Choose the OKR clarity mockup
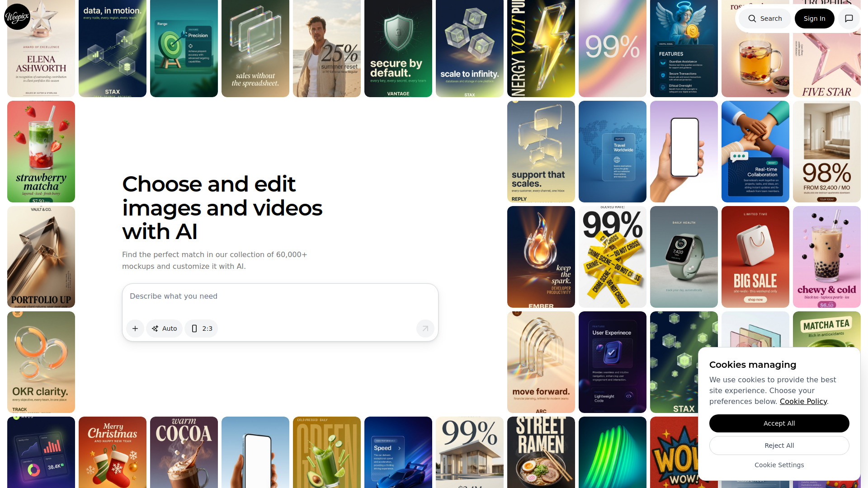This screenshot has height=488, width=868. [x=41, y=362]
